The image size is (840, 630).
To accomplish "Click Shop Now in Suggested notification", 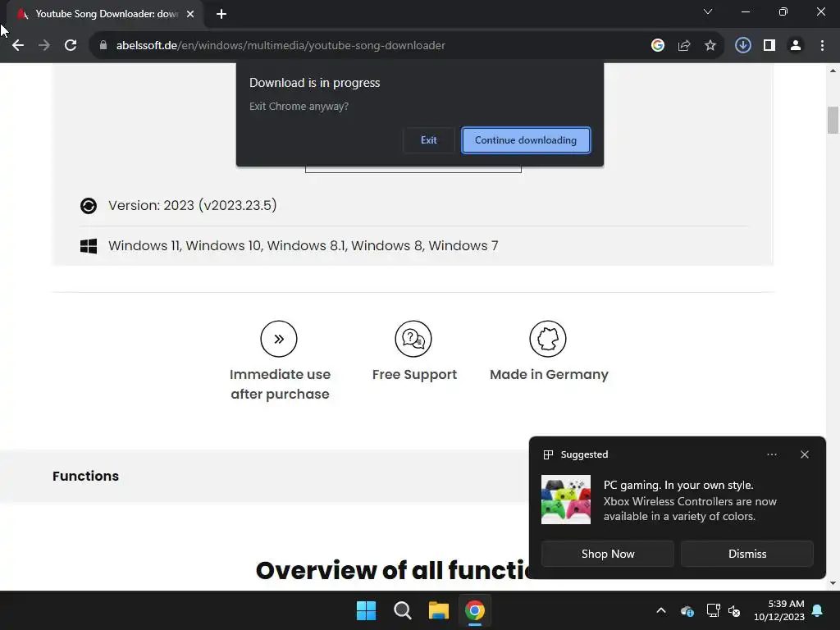I will [608, 554].
